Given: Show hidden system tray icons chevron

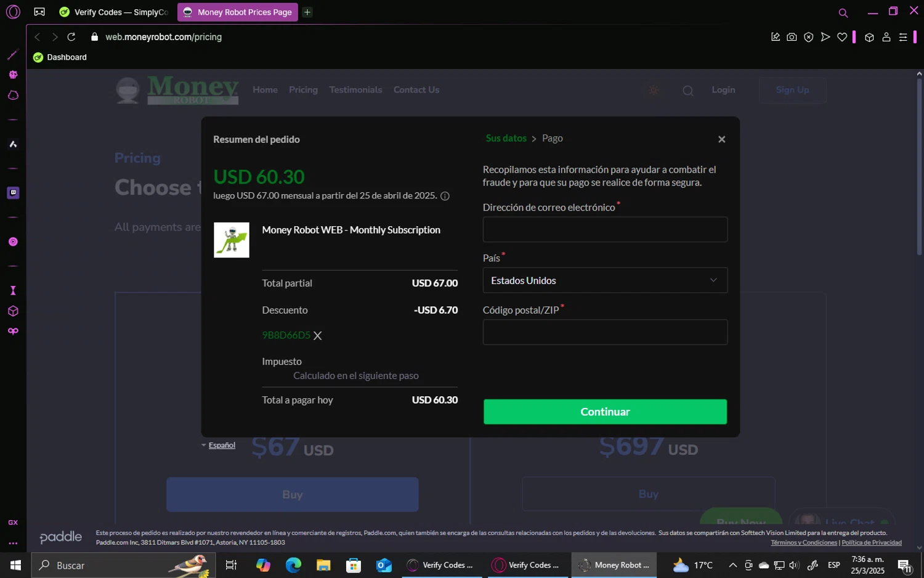Looking at the screenshot, I should coord(732,565).
